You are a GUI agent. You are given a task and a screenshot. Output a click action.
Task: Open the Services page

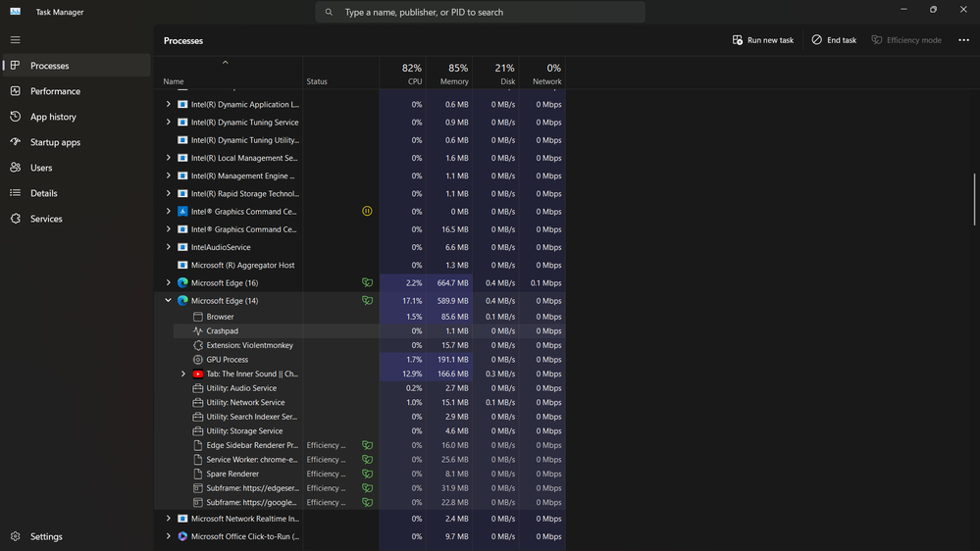coord(77,219)
